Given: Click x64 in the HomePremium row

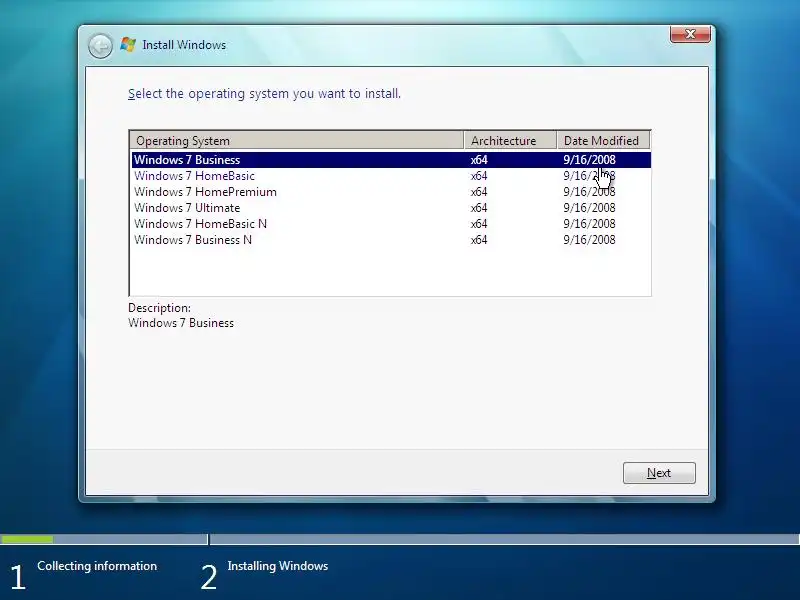Looking at the screenshot, I should [479, 192].
